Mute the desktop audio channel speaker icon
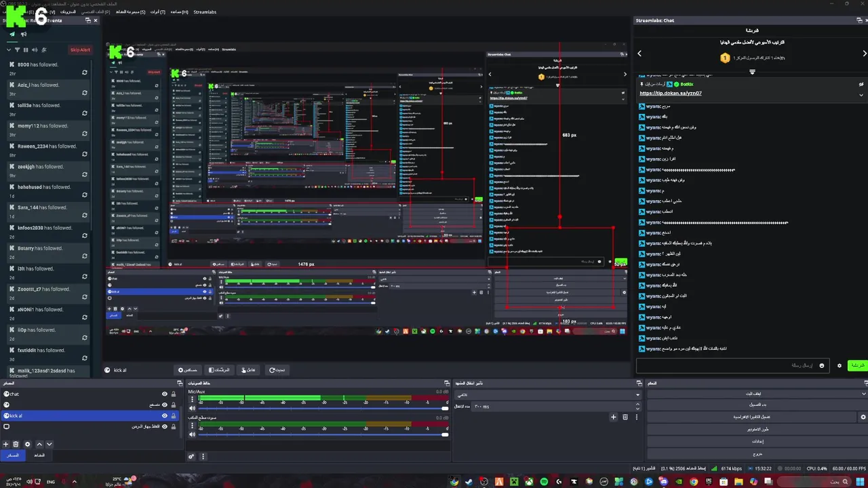The height and width of the screenshot is (488, 868). tap(192, 434)
